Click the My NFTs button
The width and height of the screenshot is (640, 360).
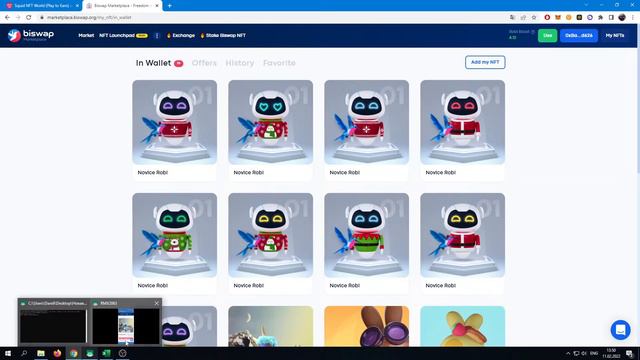pyautogui.click(x=615, y=36)
